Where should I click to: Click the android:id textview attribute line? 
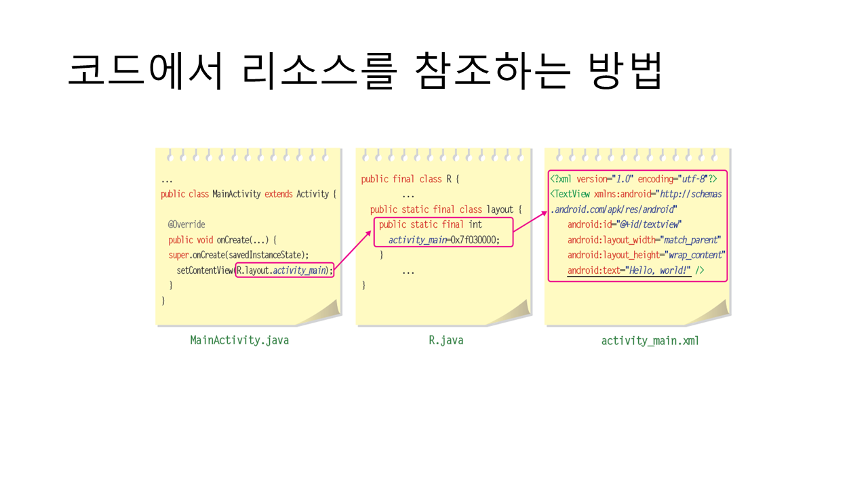tap(624, 224)
